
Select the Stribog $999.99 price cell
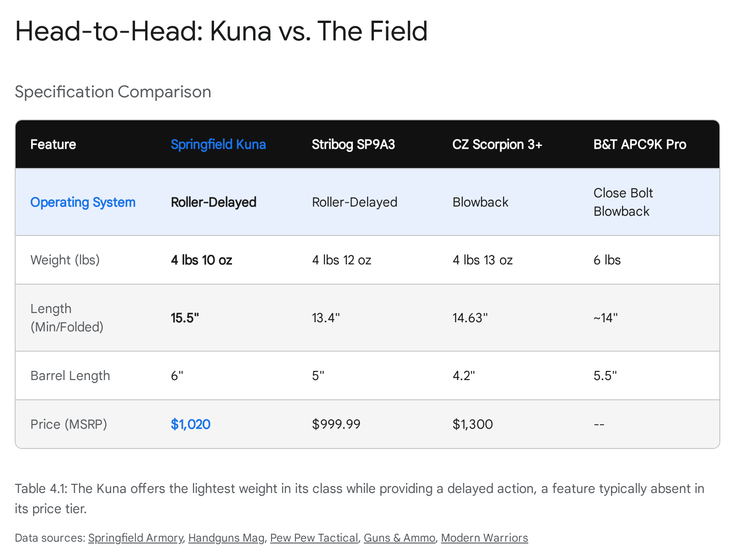[x=336, y=424]
